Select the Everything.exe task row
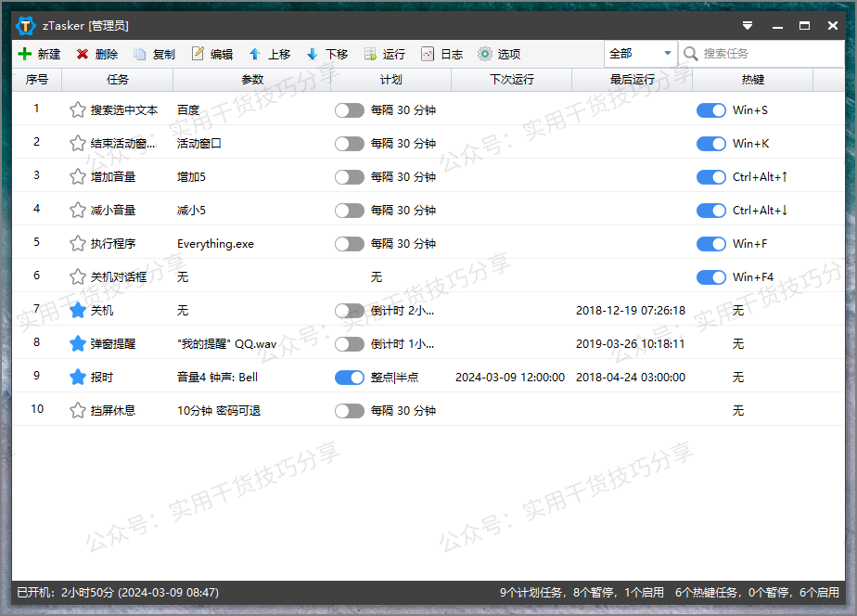The width and height of the screenshot is (857, 616). [x=223, y=243]
